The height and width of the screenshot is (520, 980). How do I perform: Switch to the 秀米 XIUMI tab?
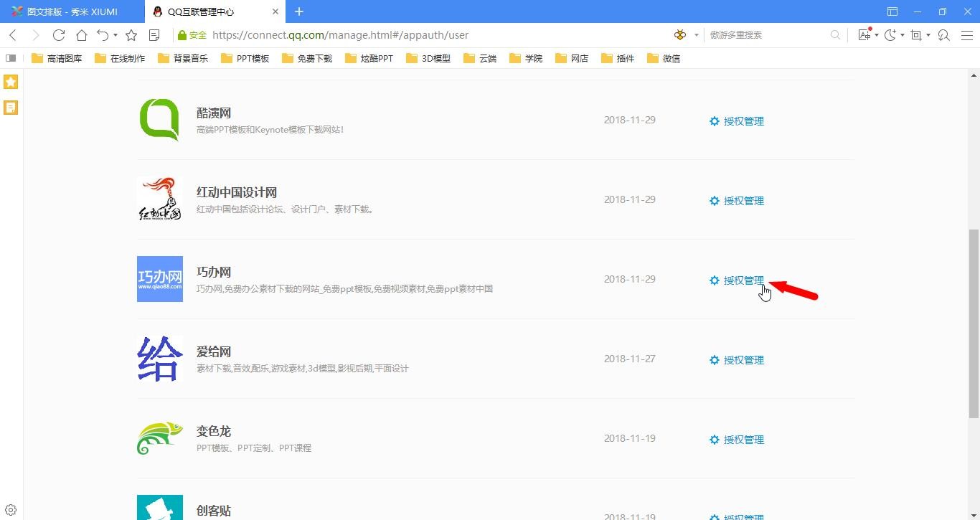coord(72,11)
